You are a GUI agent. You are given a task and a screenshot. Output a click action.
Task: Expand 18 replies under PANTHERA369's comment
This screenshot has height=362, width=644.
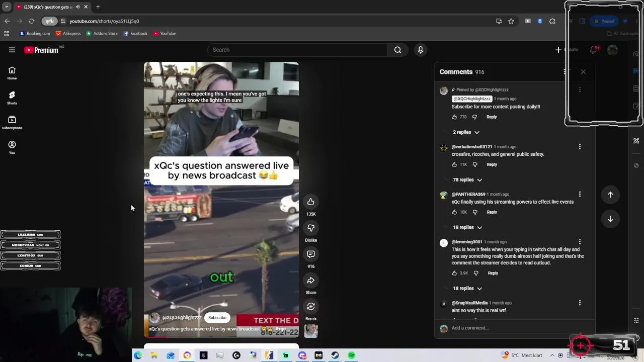click(467, 227)
